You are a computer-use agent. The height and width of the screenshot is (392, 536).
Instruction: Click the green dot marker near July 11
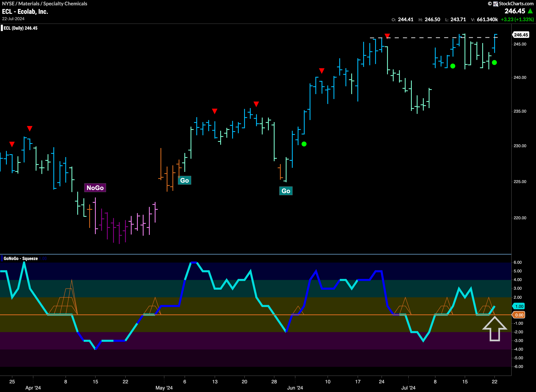coord(453,66)
